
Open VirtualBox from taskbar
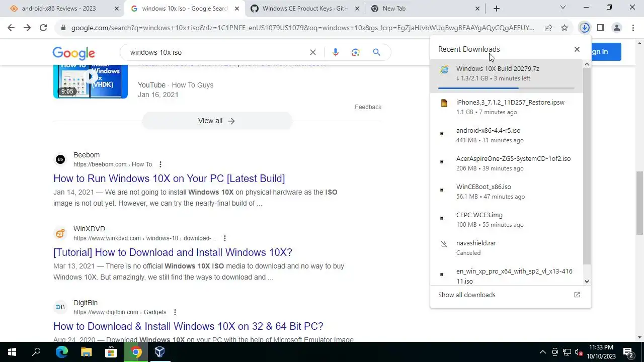tap(160, 352)
